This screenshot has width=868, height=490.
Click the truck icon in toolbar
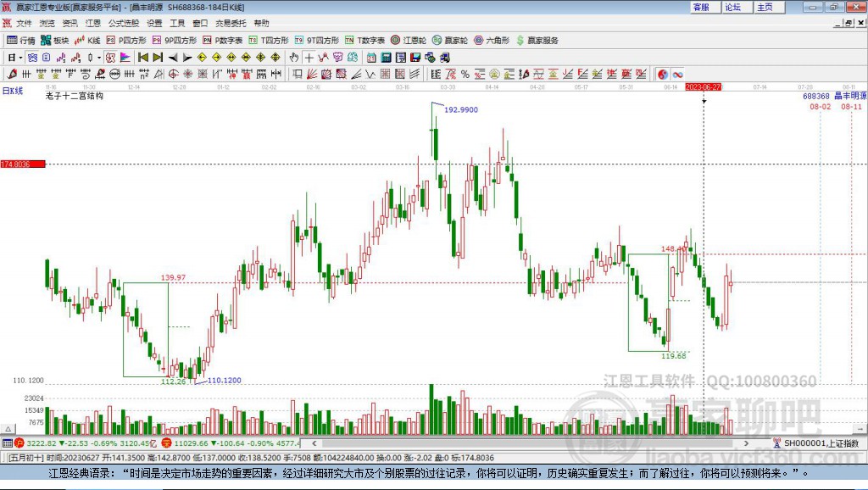tap(445, 58)
